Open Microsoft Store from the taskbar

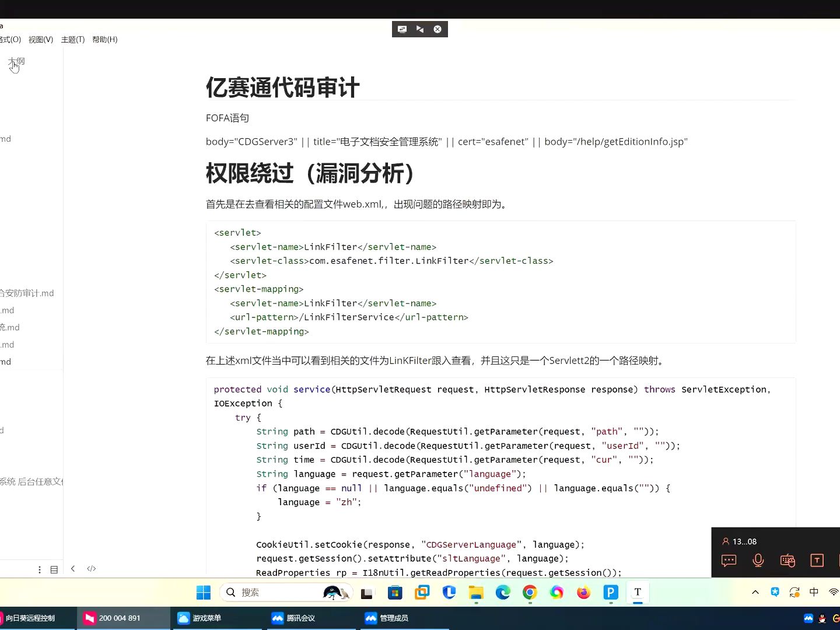(x=395, y=593)
